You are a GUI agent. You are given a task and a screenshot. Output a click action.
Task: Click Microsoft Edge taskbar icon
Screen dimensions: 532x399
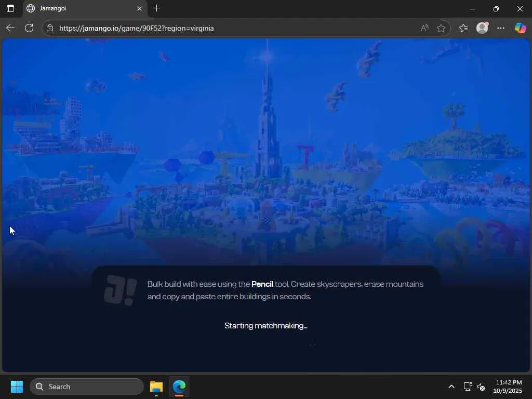pyautogui.click(x=179, y=387)
